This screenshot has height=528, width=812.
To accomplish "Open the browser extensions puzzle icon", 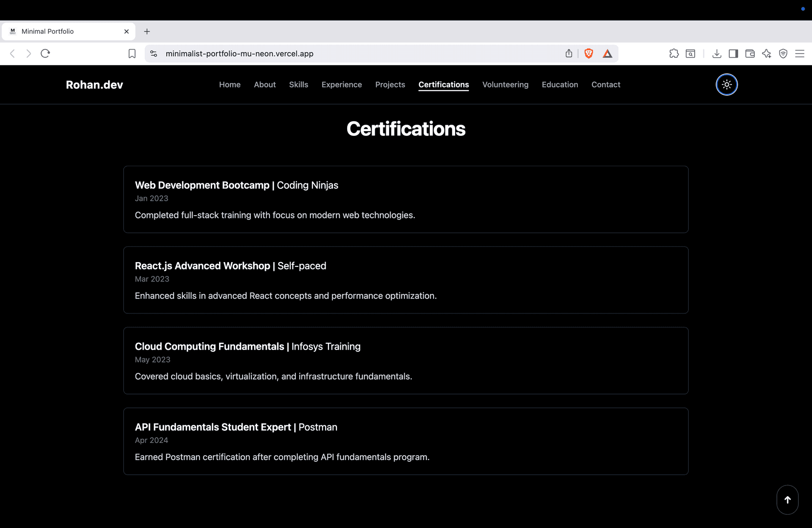I will 674,54.
